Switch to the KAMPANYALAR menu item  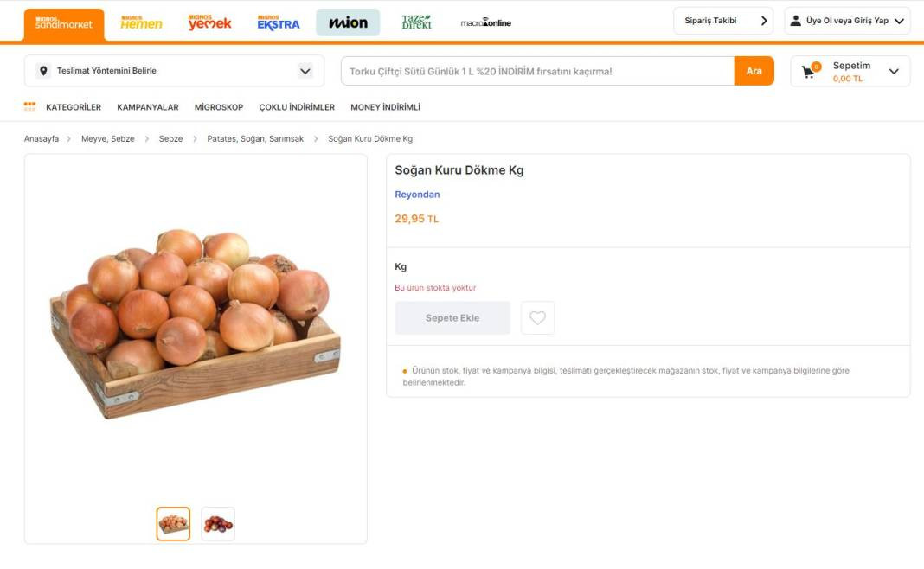pyautogui.click(x=148, y=107)
